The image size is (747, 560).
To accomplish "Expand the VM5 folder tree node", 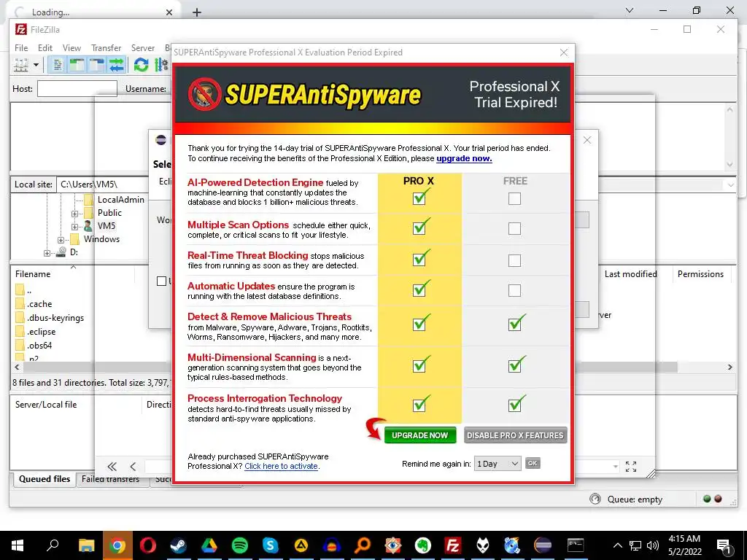I will point(75,227).
